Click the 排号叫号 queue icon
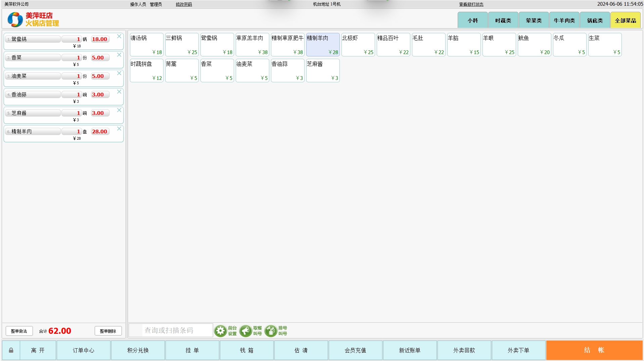This screenshot has height=361, width=644. (271, 331)
